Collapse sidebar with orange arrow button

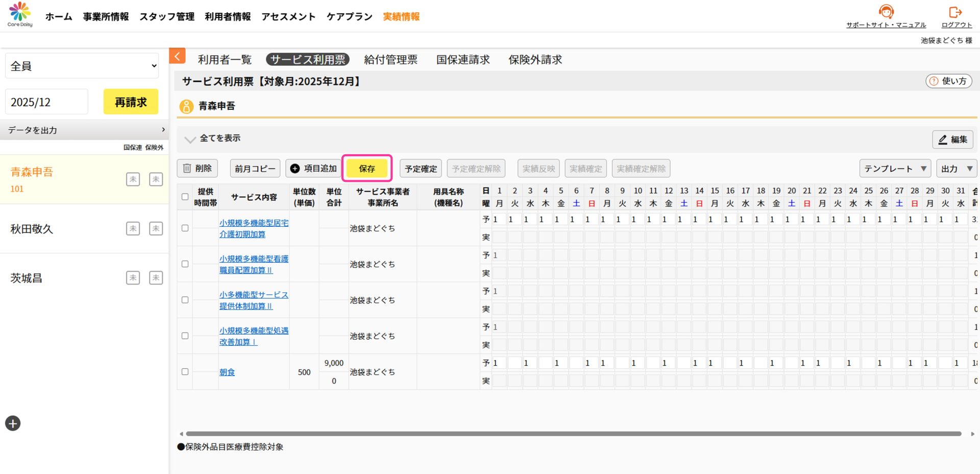(x=177, y=56)
